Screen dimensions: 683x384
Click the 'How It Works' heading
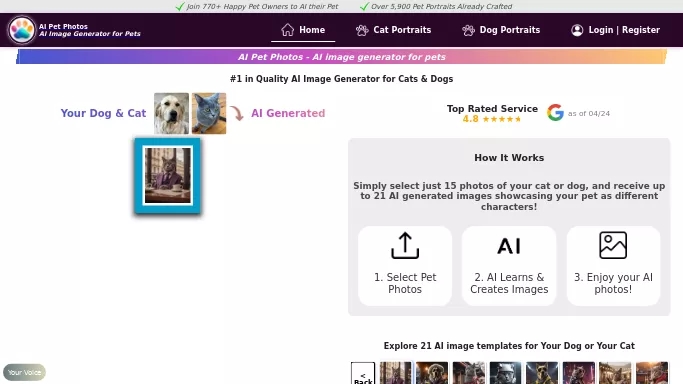point(509,158)
